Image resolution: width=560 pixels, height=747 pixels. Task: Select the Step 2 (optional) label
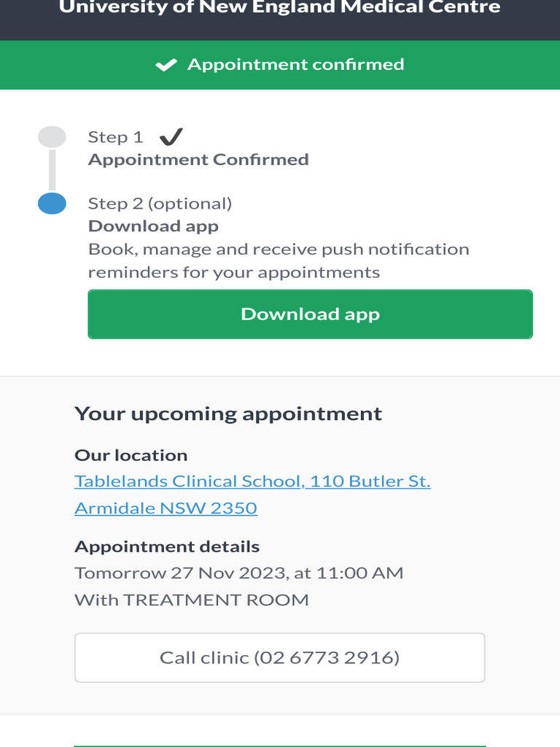click(x=160, y=203)
